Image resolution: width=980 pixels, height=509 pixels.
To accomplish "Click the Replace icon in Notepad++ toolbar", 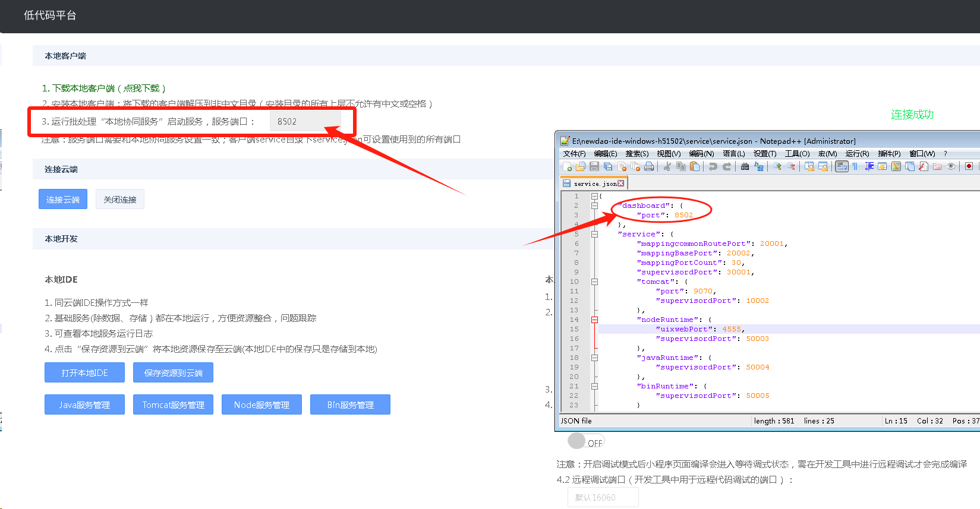I will (759, 166).
